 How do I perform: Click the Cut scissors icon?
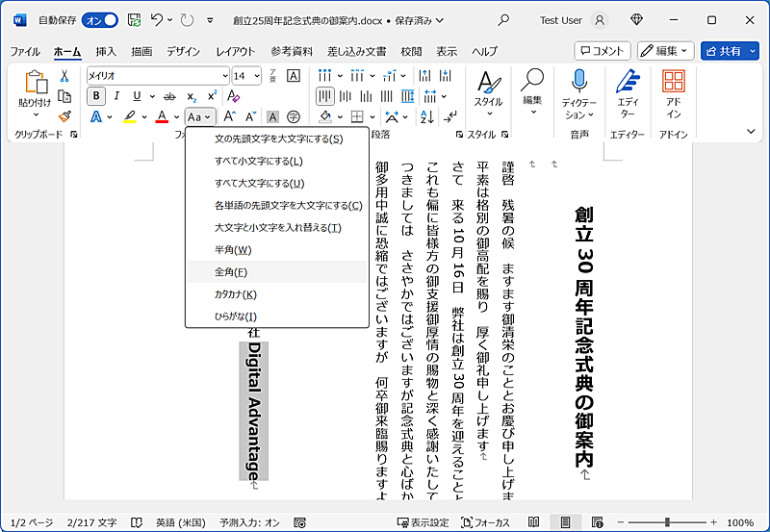(x=64, y=76)
